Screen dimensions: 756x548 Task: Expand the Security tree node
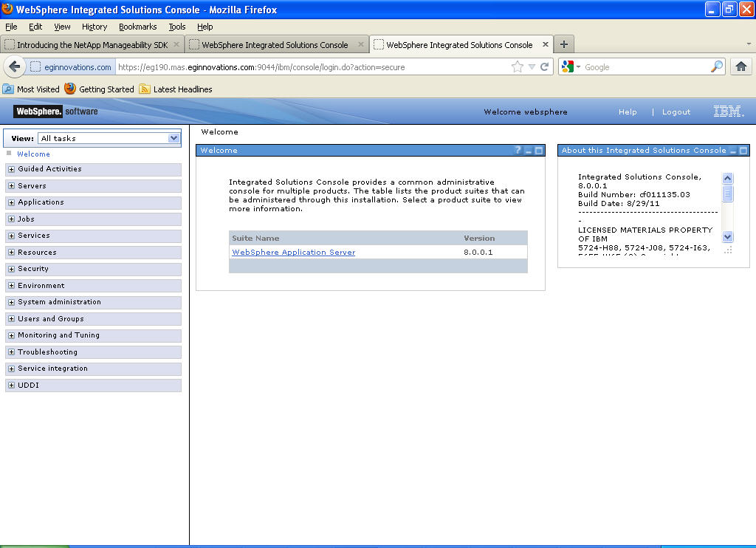(11, 269)
